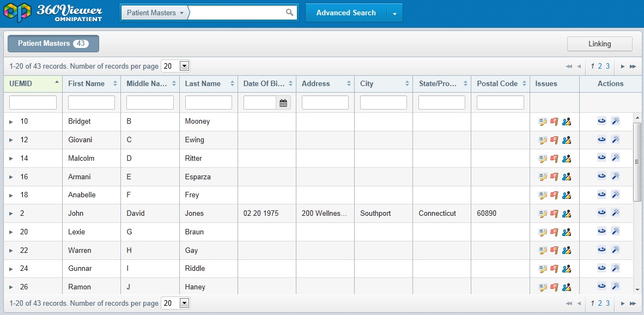Click the search magnifier icon in top bar

290,13
